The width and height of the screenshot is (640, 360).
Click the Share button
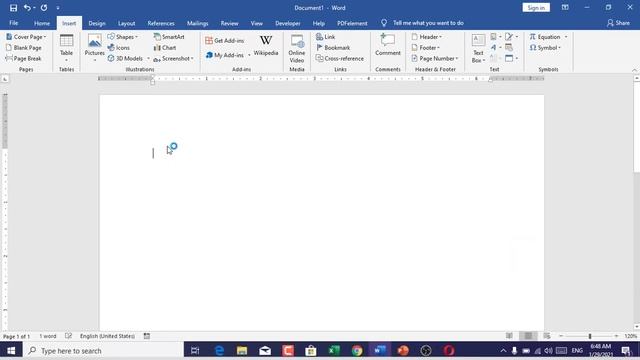618,23
